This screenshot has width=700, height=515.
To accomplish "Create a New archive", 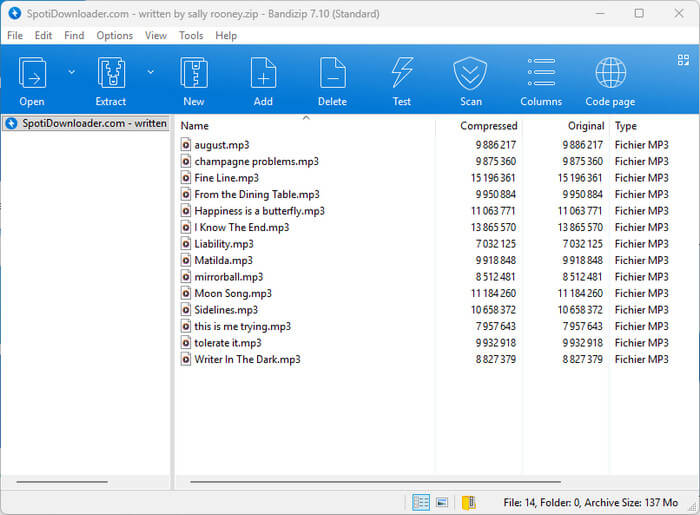I will (x=194, y=73).
